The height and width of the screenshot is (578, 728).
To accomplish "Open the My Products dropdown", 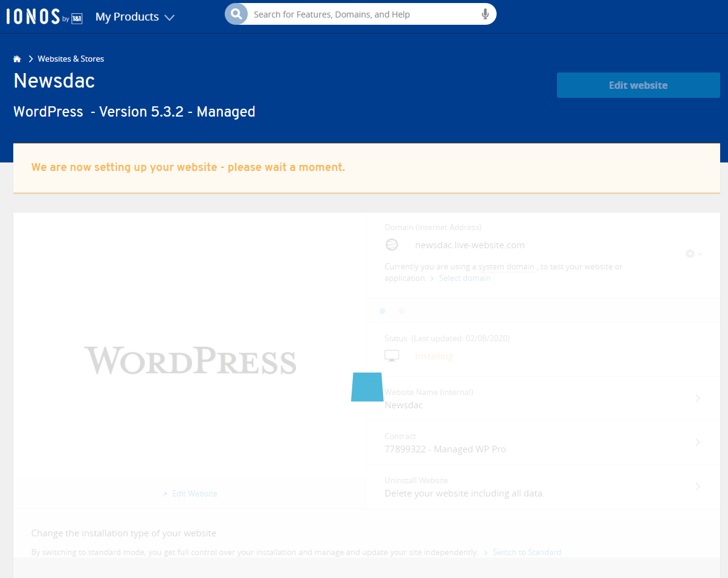I will pyautogui.click(x=135, y=17).
